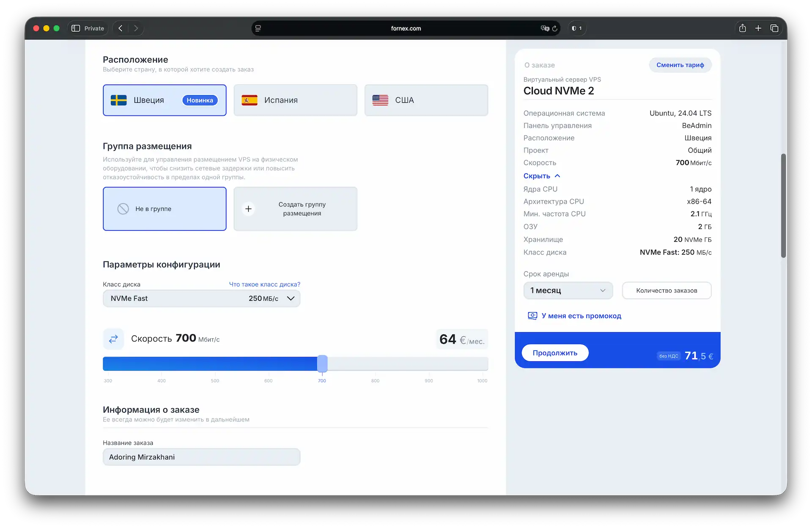Collapse details with the Скрыть expander
This screenshot has width=812, height=528.
pos(541,176)
